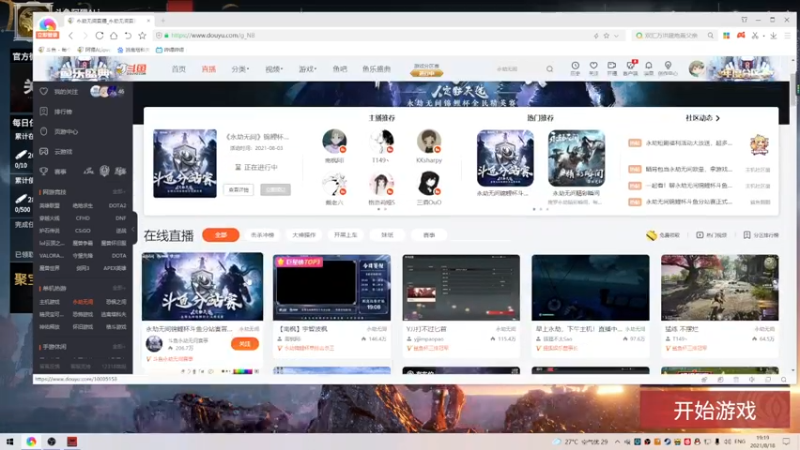Open Douyu watch history clock icon
The height and width of the screenshot is (450, 800).
[575, 68]
